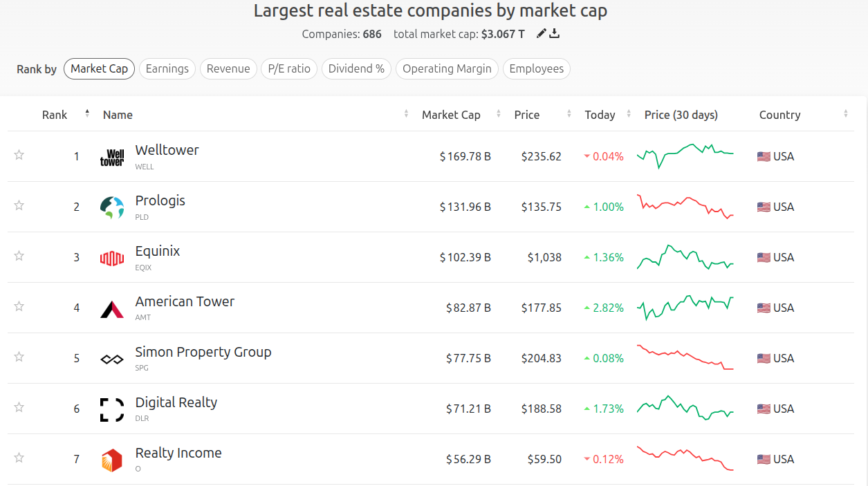Open Realty Income's 30-day price chart
Screen dimensions: 868x486
pos(685,459)
